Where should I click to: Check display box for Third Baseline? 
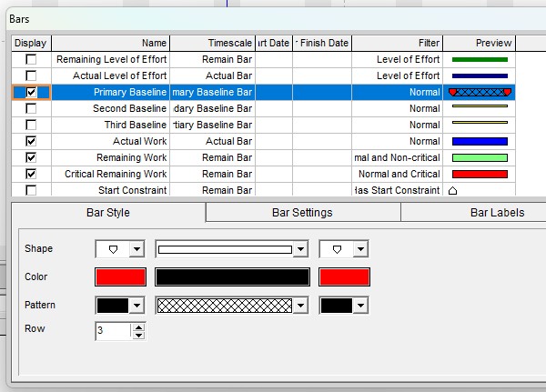point(31,125)
